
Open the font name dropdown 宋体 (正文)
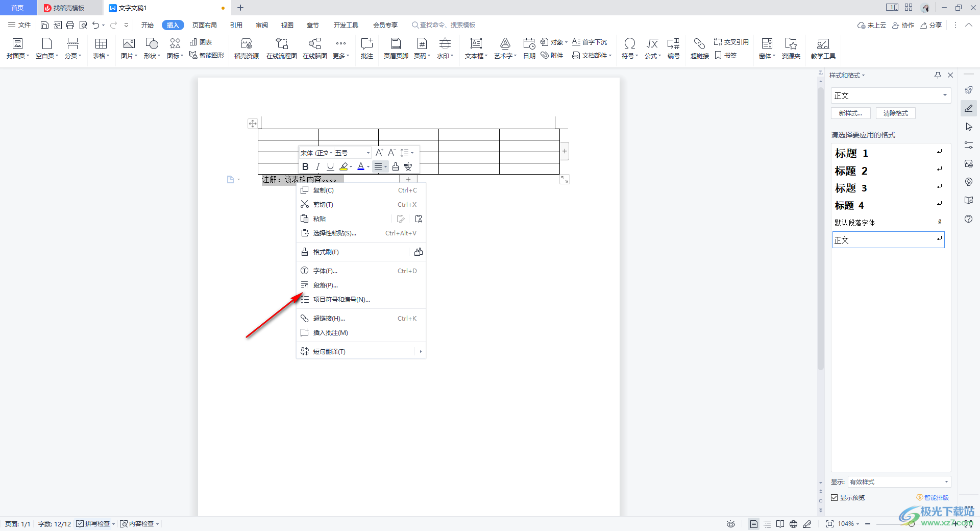click(x=316, y=153)
